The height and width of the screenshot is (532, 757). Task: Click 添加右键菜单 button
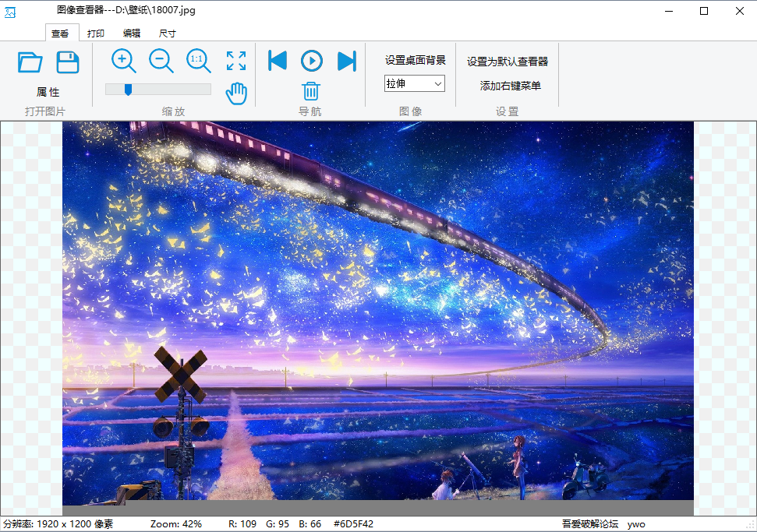[511, 86]
